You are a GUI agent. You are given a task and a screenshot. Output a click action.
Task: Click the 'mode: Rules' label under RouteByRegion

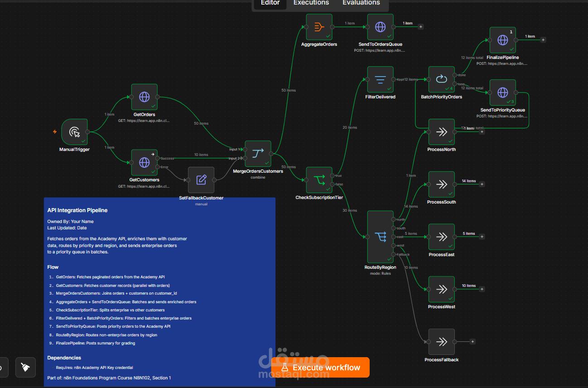[x=380, y=273]
